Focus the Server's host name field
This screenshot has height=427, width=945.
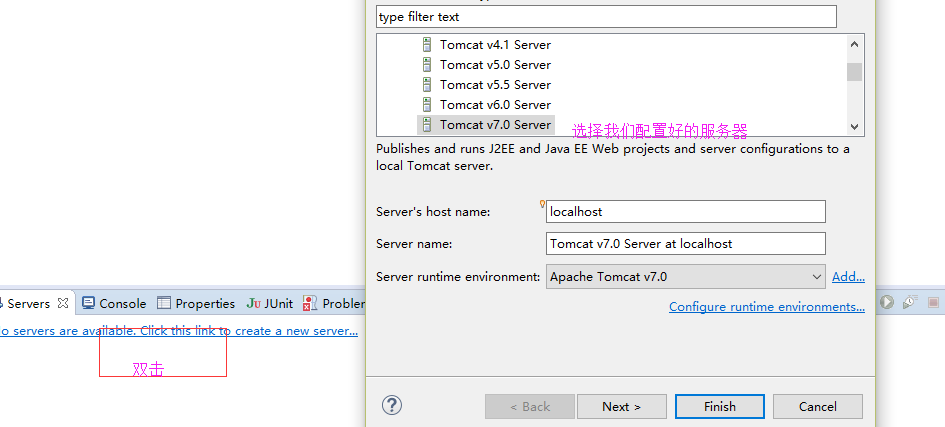[x=686, y=212]
